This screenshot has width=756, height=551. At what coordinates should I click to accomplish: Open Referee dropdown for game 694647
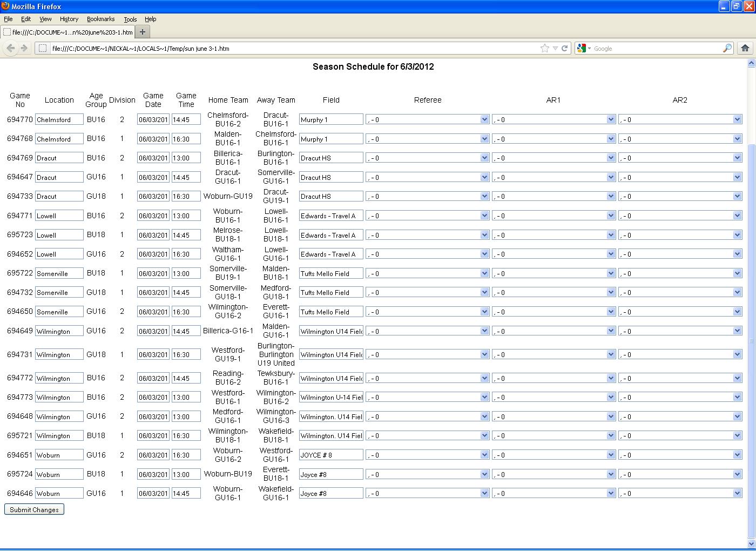click(428, 177)
